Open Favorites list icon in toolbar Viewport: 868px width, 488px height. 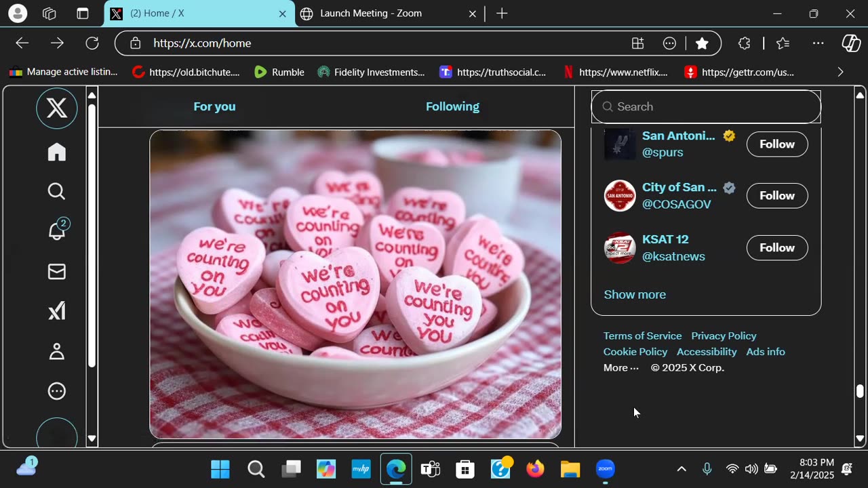click(783, 43)
